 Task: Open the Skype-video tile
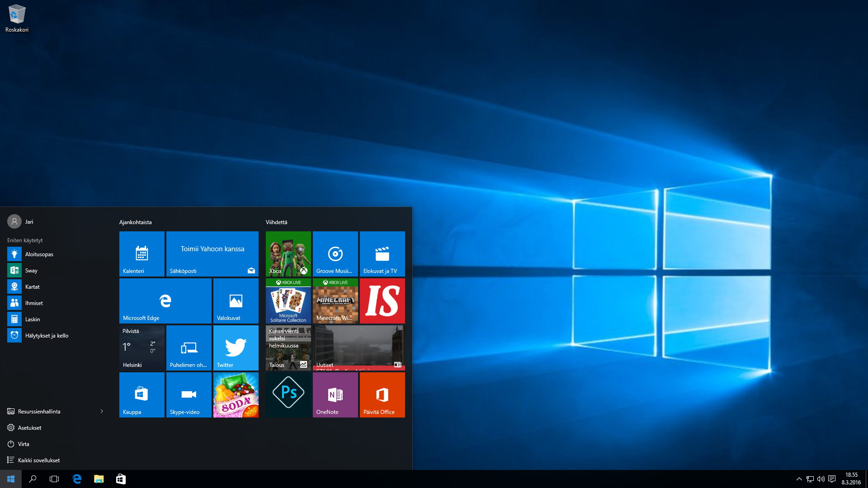tap(189, 395)
